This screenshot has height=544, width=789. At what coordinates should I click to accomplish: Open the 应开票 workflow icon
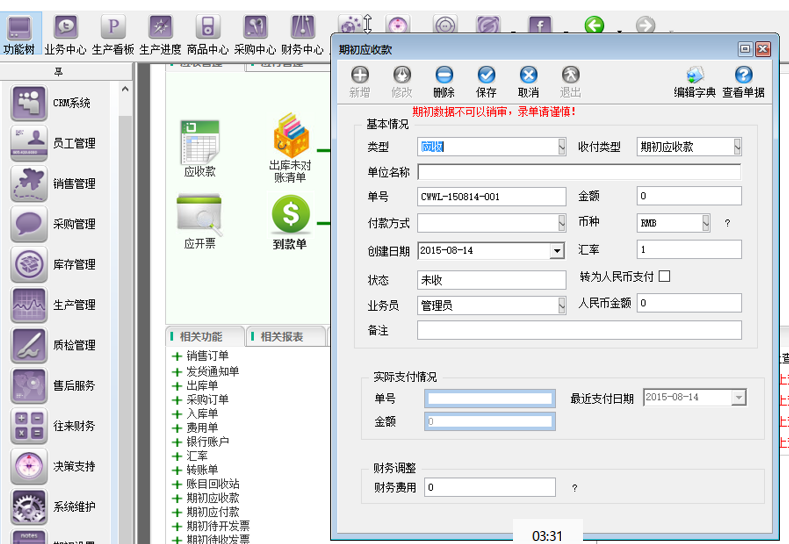tap(200, 222)
